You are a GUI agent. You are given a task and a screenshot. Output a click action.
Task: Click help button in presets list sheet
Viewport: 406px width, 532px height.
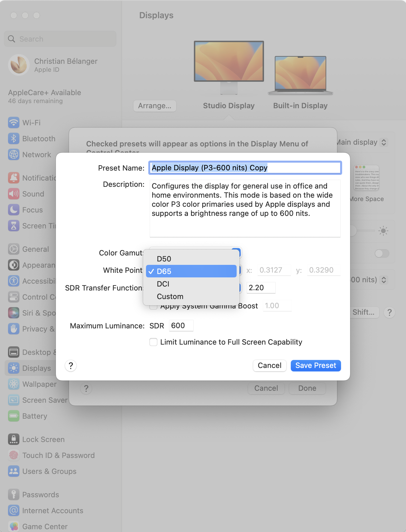click(x=86, y=388)
